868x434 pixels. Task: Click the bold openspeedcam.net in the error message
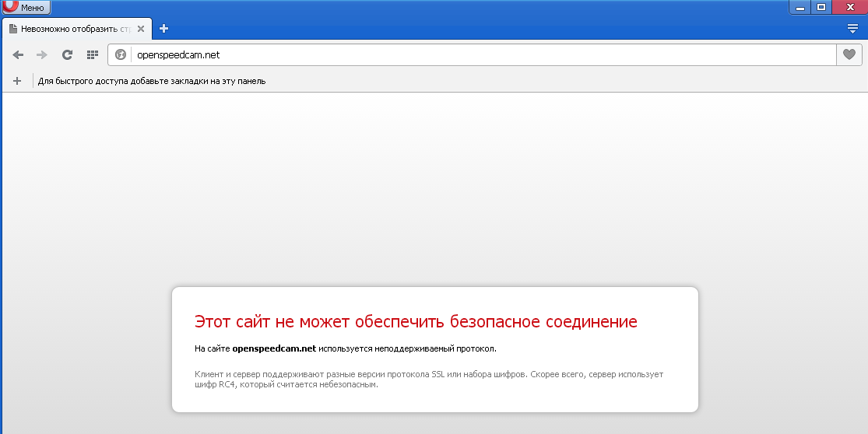274,348
